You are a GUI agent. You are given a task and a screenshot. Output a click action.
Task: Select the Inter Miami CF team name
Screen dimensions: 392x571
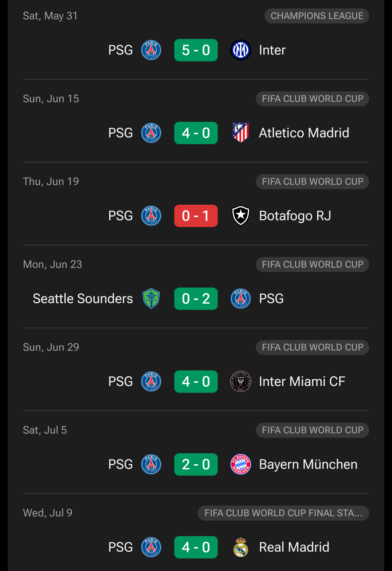302,382
